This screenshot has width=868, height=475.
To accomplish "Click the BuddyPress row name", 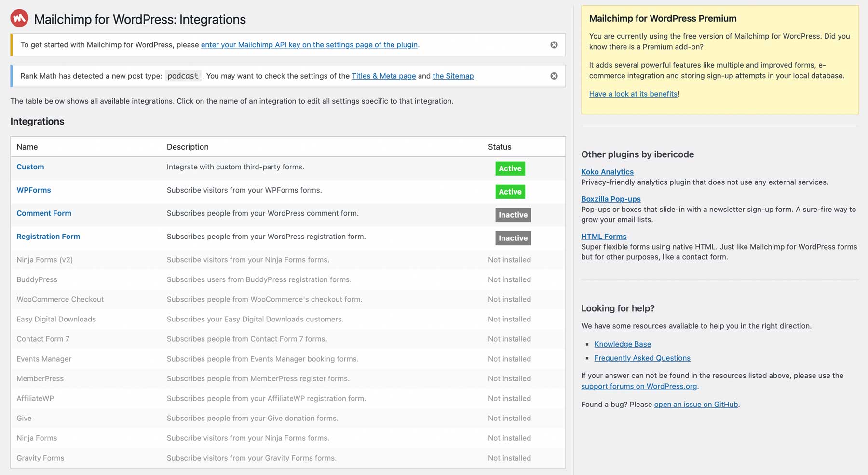I will tap(37, 279).
